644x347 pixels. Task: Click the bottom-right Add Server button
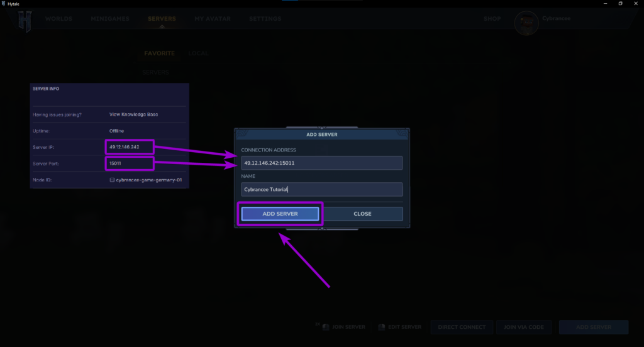pyautogui.click(x=594, y=328)
